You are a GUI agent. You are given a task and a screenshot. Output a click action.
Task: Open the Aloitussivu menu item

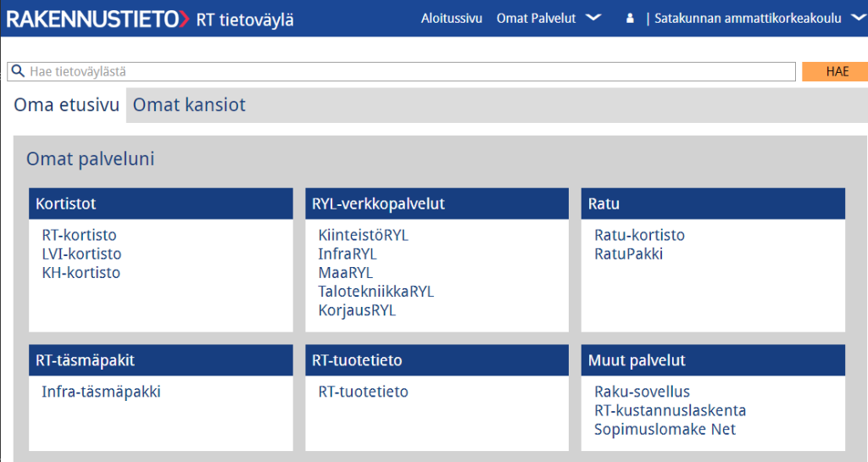point(452,19)
